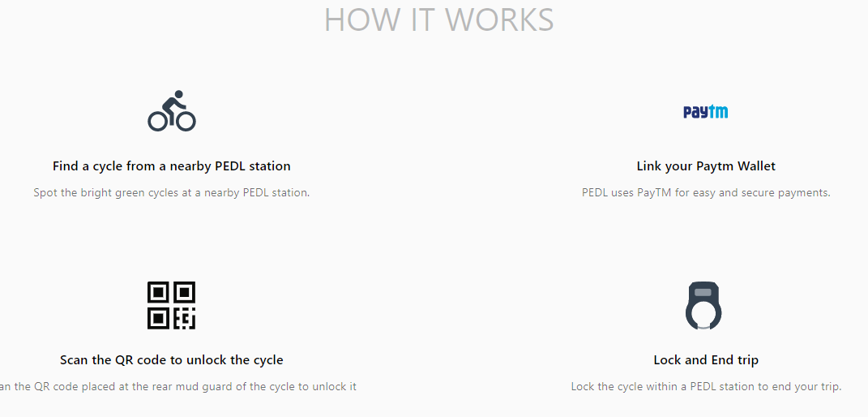The image size is (868, 417).
Task: Click the cyclist icon
Action: pyautogui.click(x=172, y=111)
